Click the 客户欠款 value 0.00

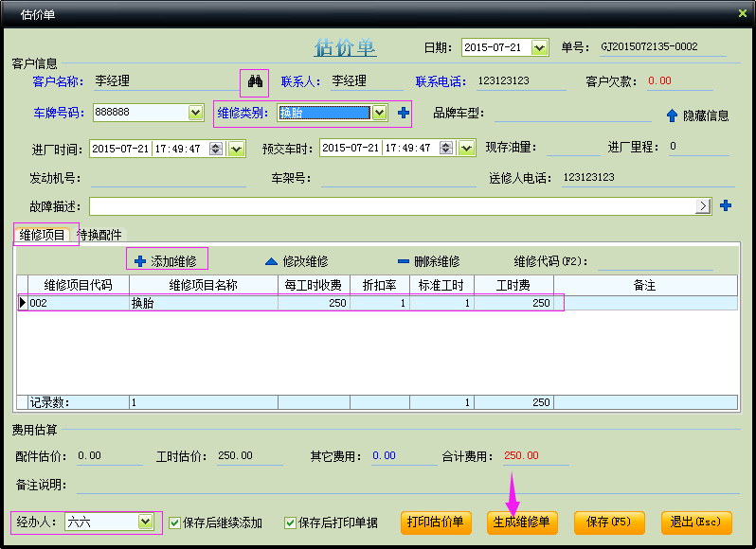click(x=659, y=80)
